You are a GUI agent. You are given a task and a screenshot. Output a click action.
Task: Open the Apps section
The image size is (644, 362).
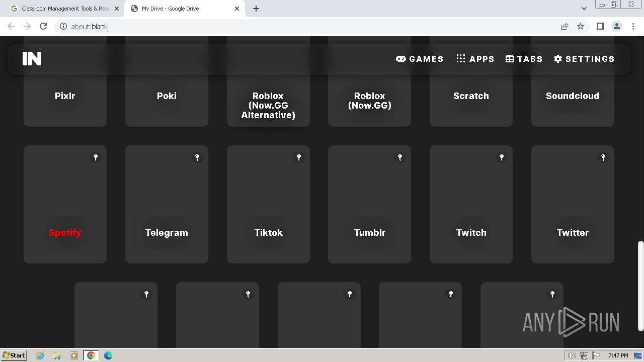475,59
